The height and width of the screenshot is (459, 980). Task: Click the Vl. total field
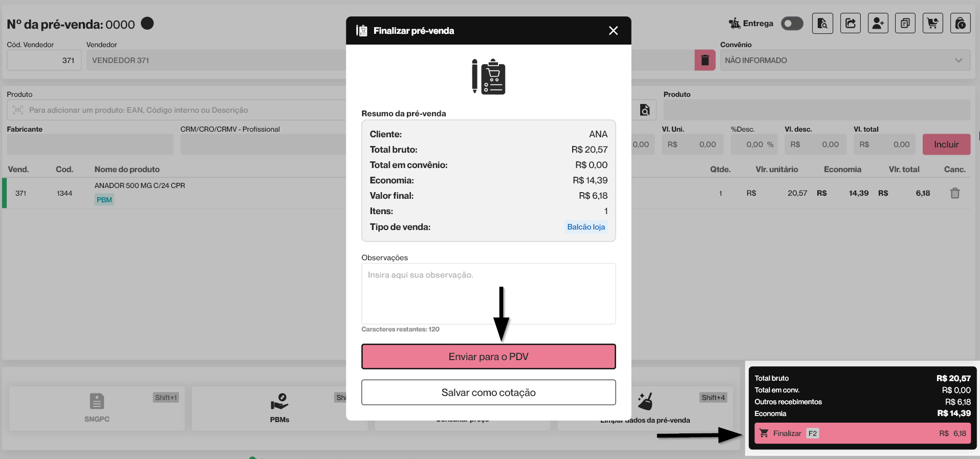click(x=885, y=144)
